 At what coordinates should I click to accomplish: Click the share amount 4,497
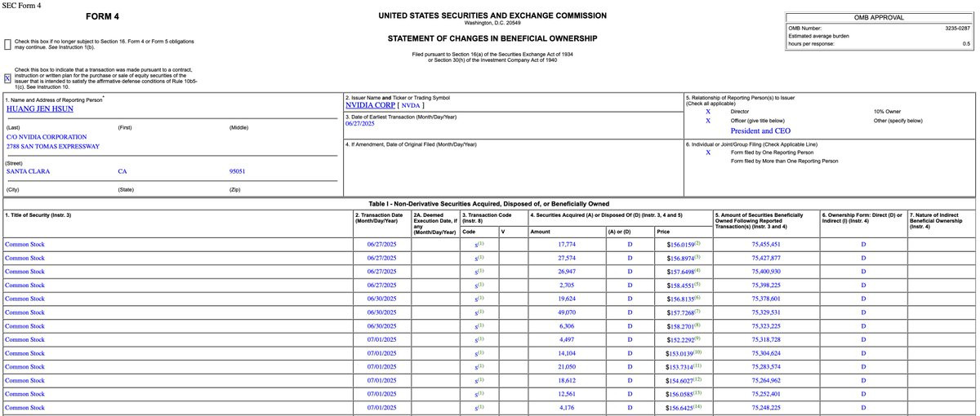[x=567, y=339]
